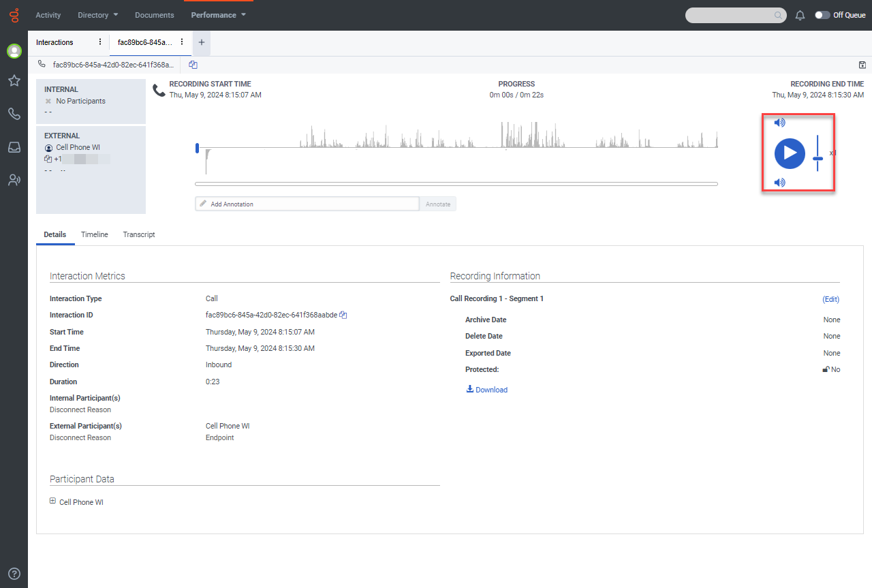Click the notifications bell icon
Viewport: 872px width, 588px height.
point(800,15)
